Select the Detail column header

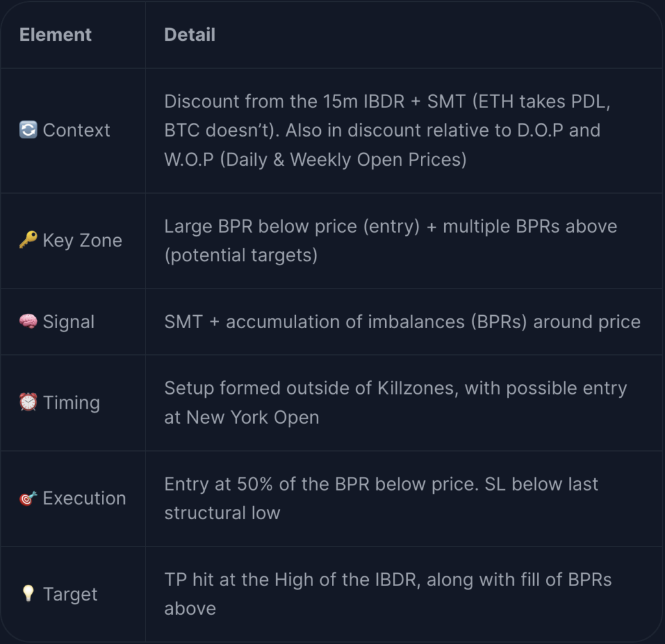(190, 35)
